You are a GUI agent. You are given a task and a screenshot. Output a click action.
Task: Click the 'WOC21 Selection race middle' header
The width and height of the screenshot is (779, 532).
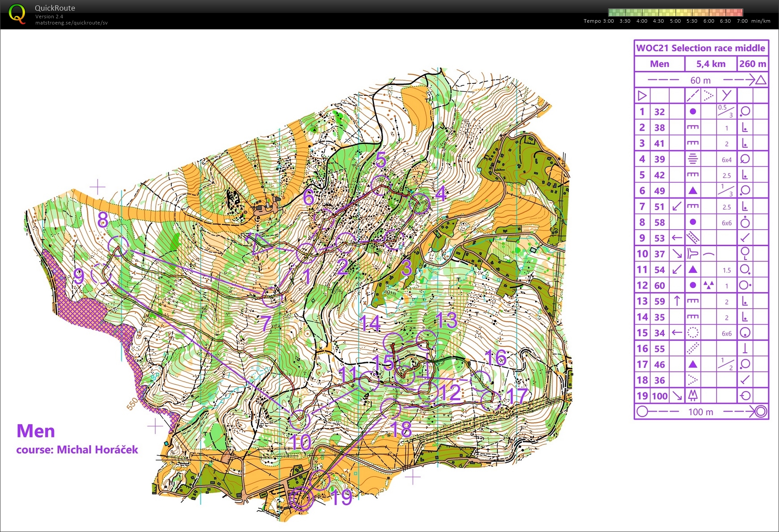coord(700,48)
